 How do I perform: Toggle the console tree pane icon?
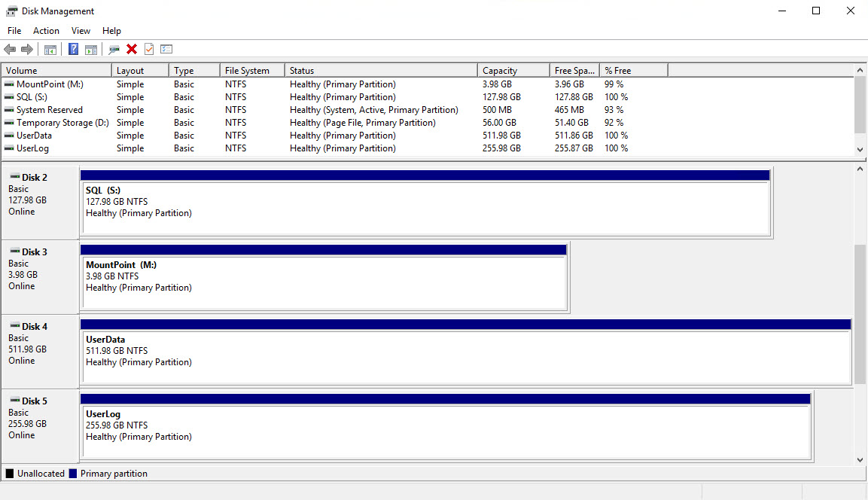[50, 50]
